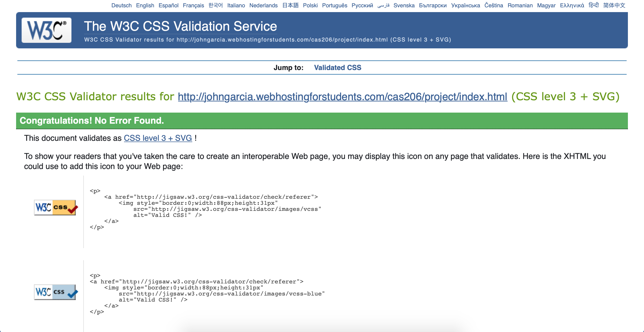Screen dimensions: 644x332
Task: Switch to 简体中文 language
Action: pyautogui.click(x=614, y=5)
